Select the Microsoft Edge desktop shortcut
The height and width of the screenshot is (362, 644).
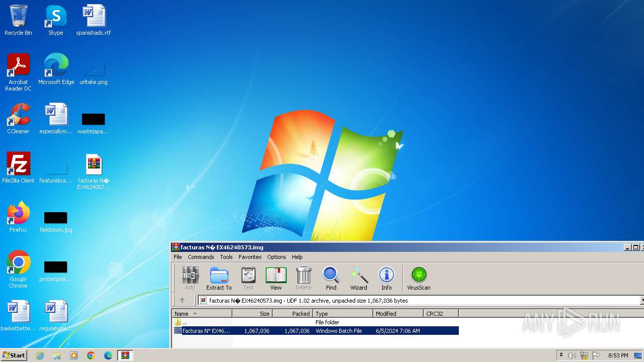click(56, 69)
